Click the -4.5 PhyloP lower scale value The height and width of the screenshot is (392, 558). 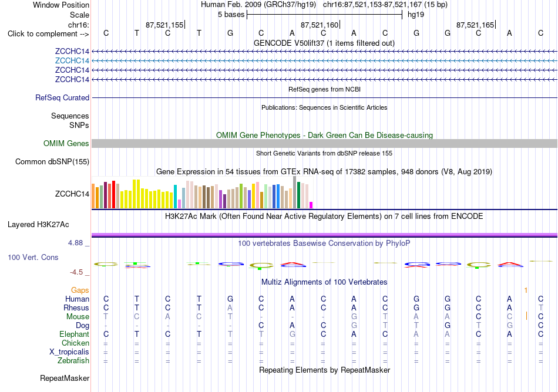(76, 272)
